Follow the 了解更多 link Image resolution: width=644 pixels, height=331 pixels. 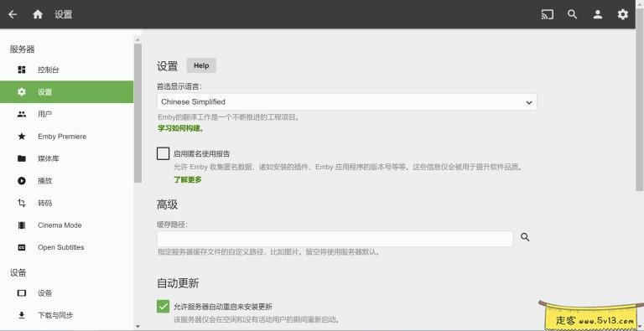[188, 179]
